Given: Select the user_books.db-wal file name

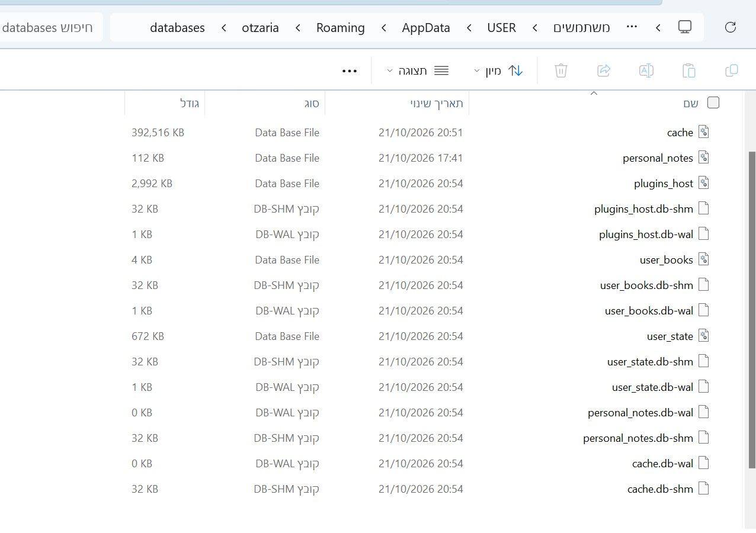Looking at the screenshot, I should pyautogui.click(x=649, y=310).
